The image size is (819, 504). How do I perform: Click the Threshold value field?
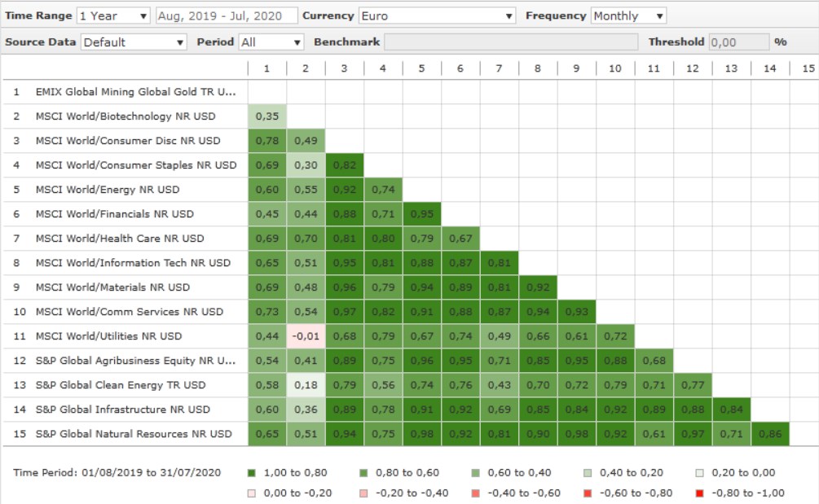click(738, 42)
